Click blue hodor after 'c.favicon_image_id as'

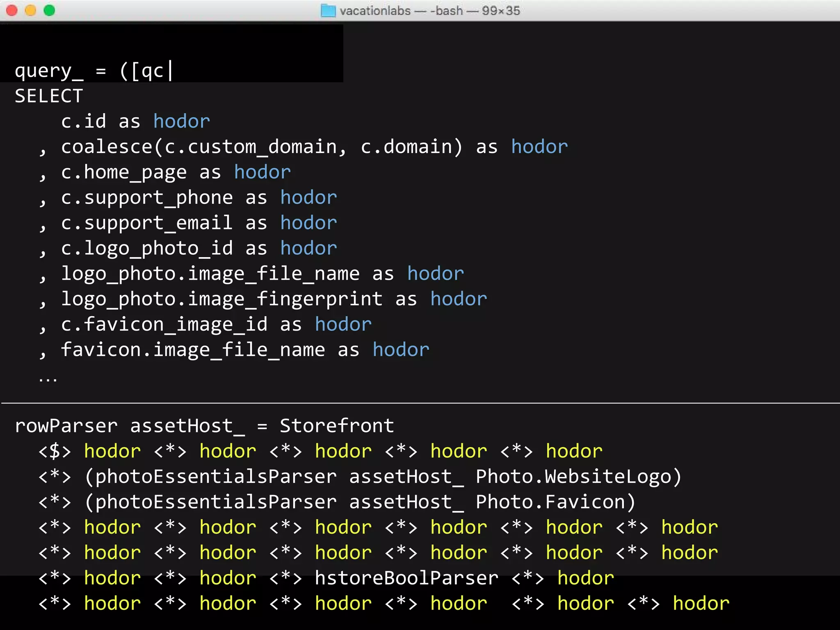point(343,325)
